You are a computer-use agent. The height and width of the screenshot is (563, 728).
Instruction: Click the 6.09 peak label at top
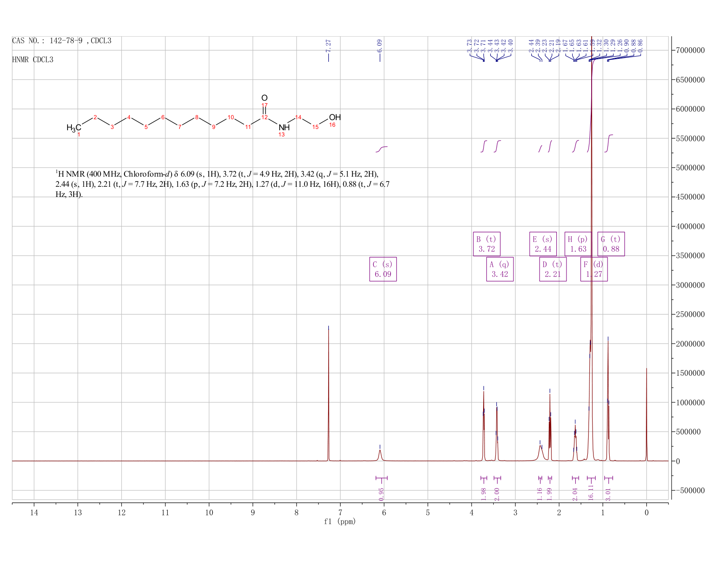[379, 45]
